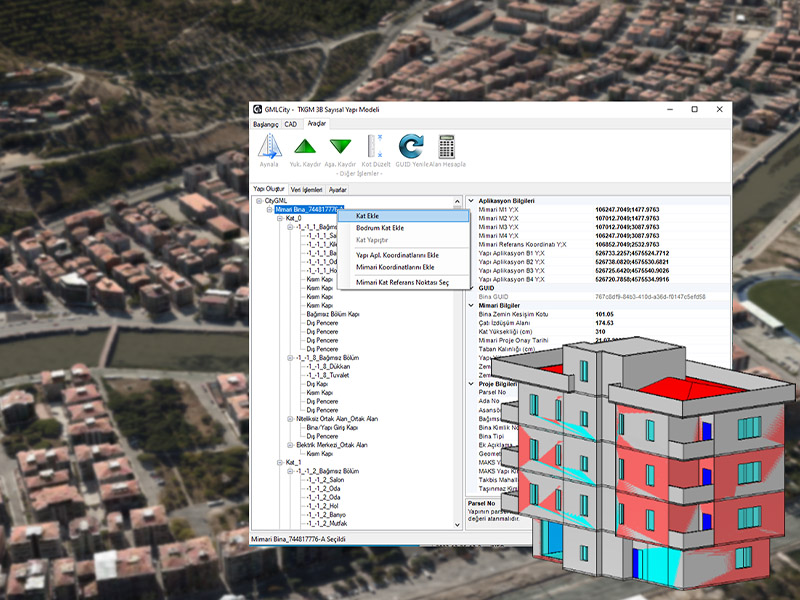The height and width of the screenshot is (600, 800).
Task: Collapse the CityGML root node
Action: (x=260, y=201)
